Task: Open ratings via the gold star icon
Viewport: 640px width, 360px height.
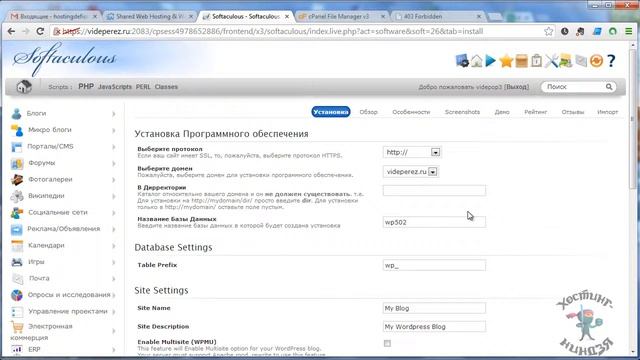Action: [x=506, y=61]
